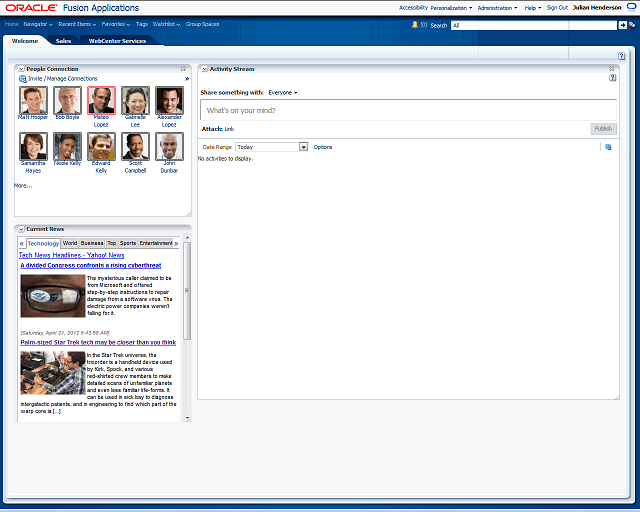Click the Publish button

click(603, 129)
